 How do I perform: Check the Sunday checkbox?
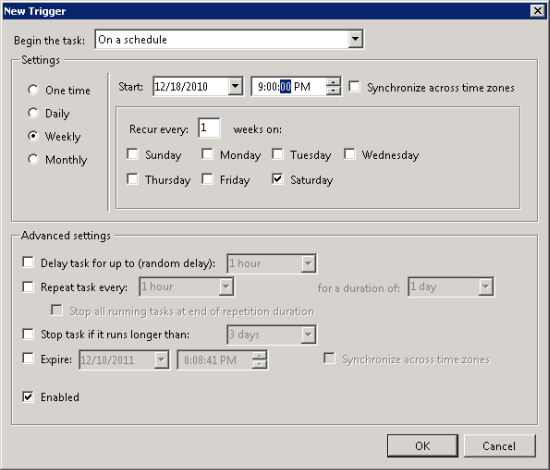click(x=133, y=154)
